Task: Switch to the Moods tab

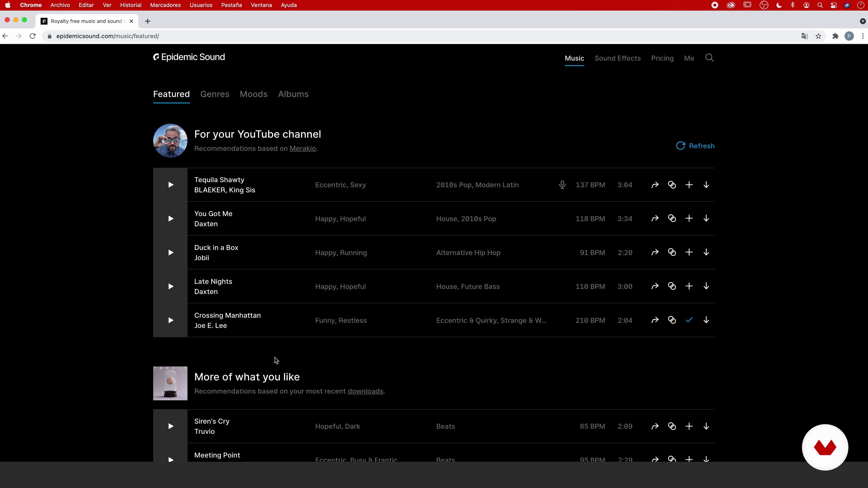Action: click(253, 94)
